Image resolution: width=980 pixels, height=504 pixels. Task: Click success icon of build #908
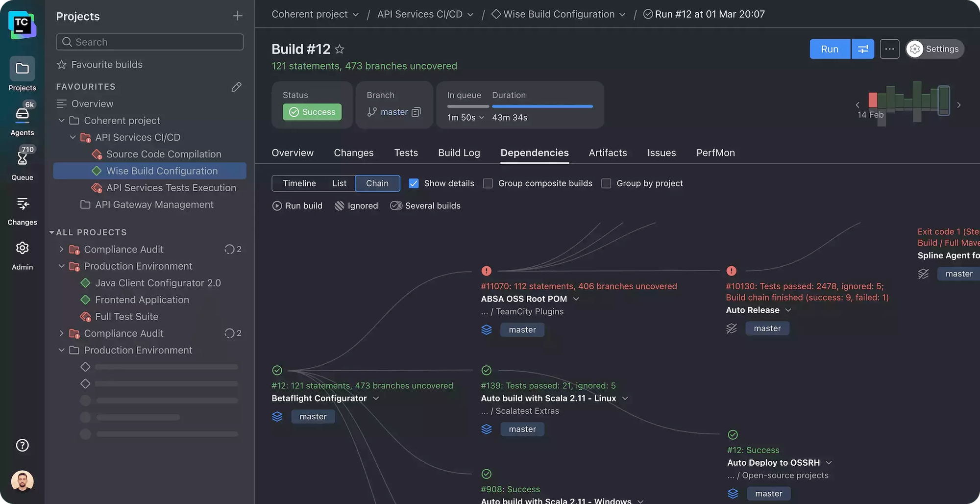tap(486, 474)
